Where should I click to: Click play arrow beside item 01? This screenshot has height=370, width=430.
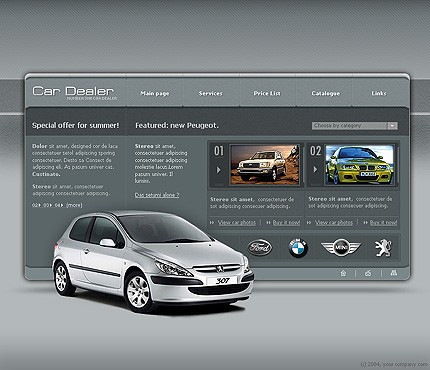coord(218,170)
